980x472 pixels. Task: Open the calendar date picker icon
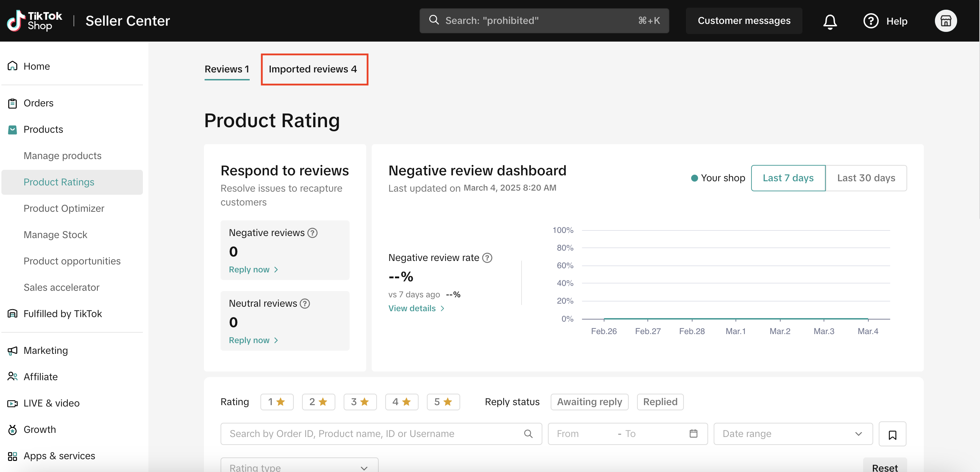tap(693, 434)
